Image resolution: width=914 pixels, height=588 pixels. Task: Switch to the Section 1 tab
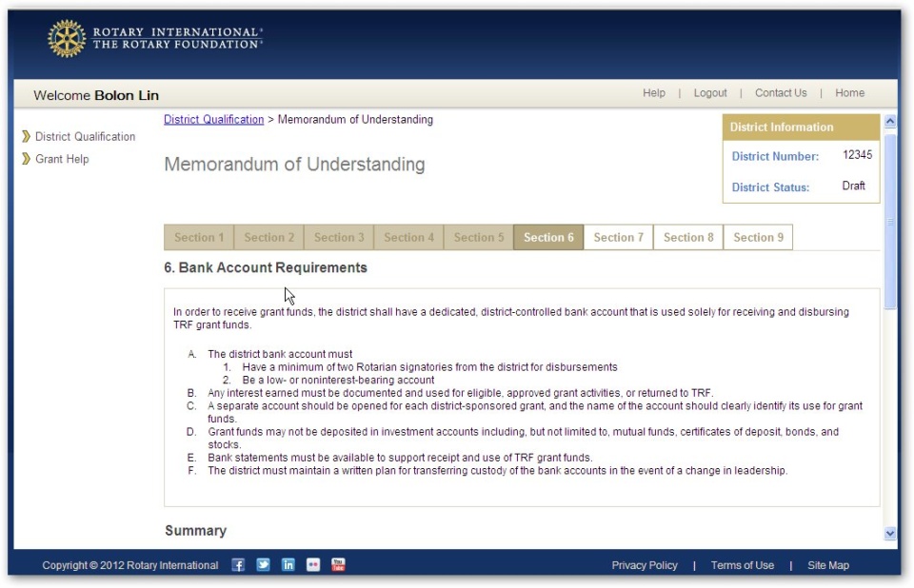coord(199,237)
